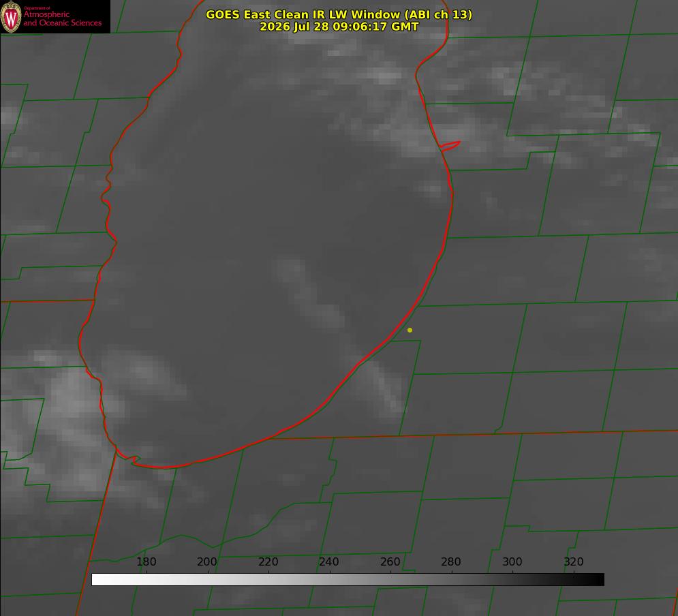Click the 180 colorbar label
Viewport: 678px width, 616px height.
click(146, 561)
